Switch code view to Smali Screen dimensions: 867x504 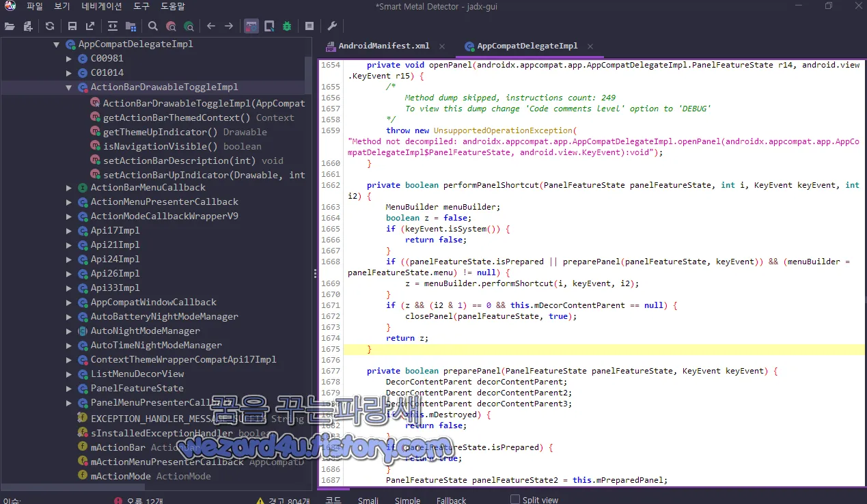coord(368,499)
